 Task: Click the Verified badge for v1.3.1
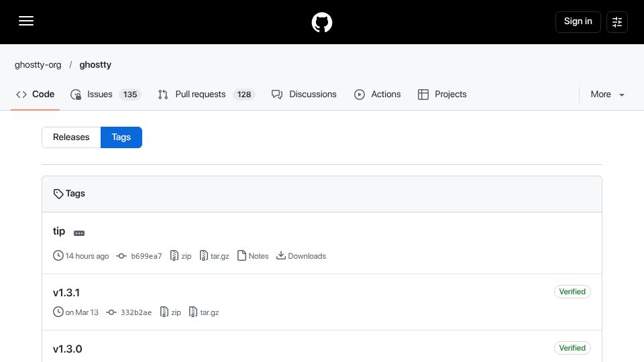point(572,292)
